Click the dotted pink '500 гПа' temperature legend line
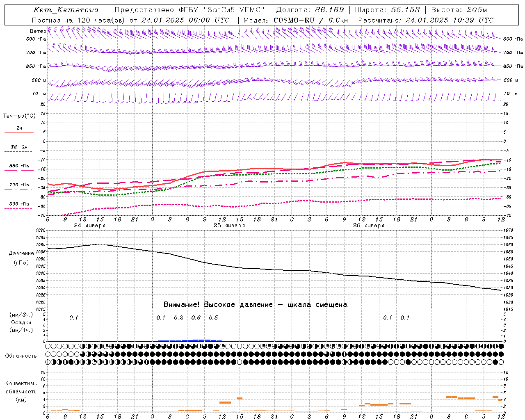 click(x=19, y=208)
